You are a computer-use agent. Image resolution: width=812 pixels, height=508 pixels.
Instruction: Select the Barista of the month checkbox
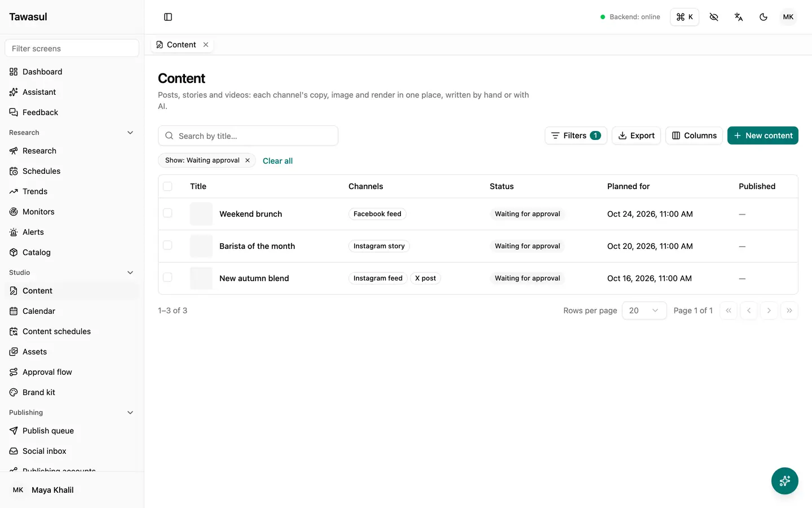click(x=167, y=245)
